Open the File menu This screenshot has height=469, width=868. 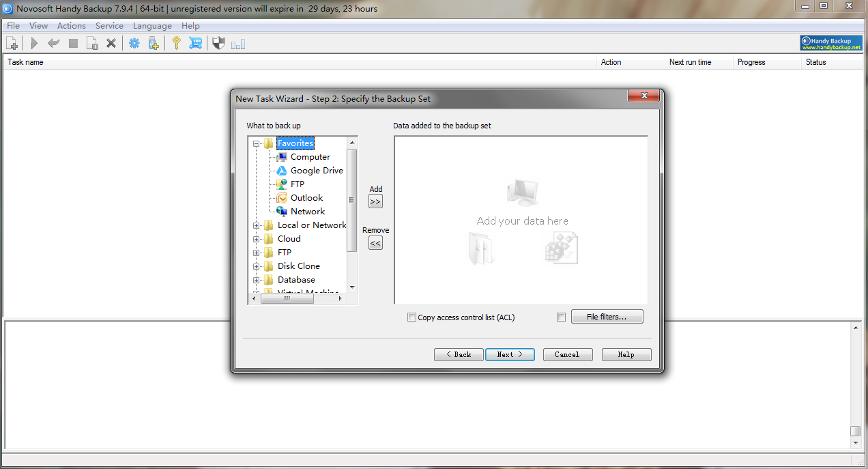[13, 26]
